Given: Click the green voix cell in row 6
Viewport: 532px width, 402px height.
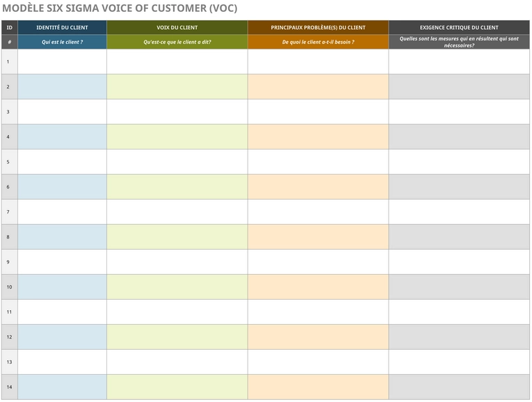Looking at the screenshot, I should [177, 187].
